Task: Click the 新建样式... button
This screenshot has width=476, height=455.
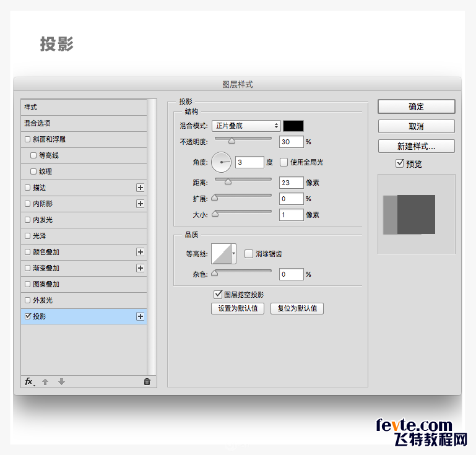Action: click(x=416, y=146)
